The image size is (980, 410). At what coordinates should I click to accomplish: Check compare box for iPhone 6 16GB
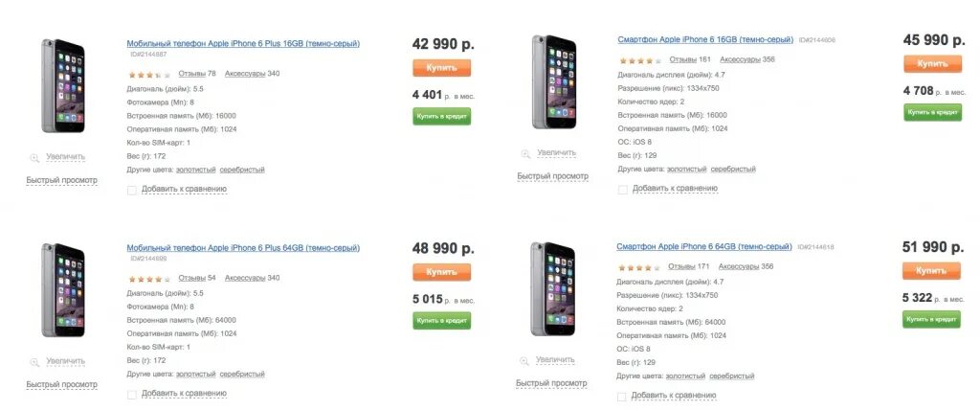click(x=623, y=189)
